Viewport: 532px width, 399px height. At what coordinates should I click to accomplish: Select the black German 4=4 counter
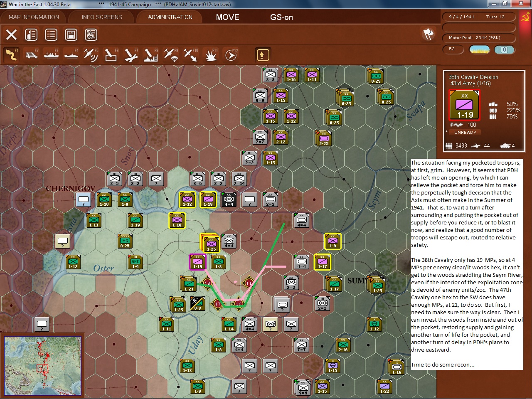pyautogui.click(x=229, y=199)
